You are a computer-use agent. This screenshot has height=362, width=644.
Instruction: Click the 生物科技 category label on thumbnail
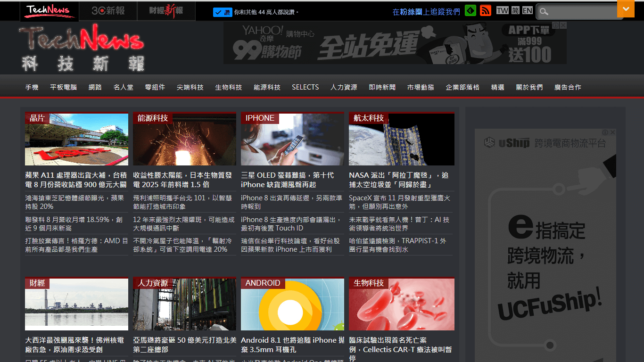point(369,283)
